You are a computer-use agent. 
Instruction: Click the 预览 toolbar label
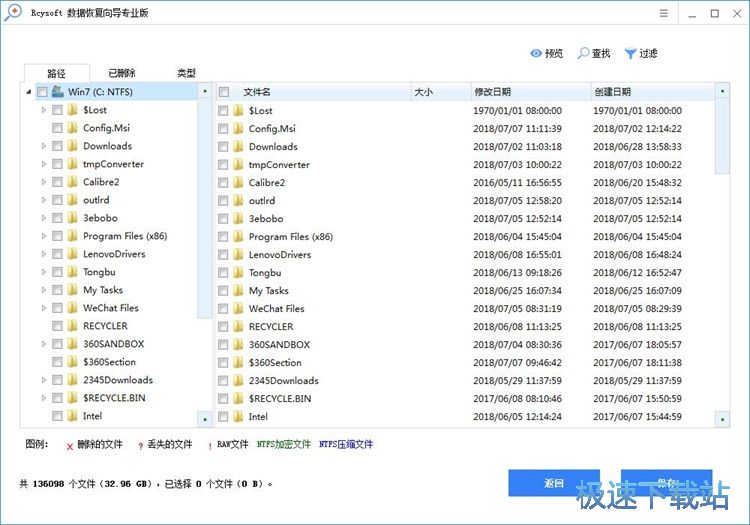[554, 53]
